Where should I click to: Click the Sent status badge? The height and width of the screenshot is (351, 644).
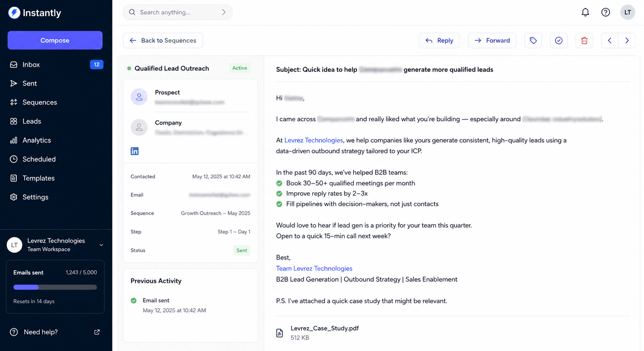click(242, 250)
